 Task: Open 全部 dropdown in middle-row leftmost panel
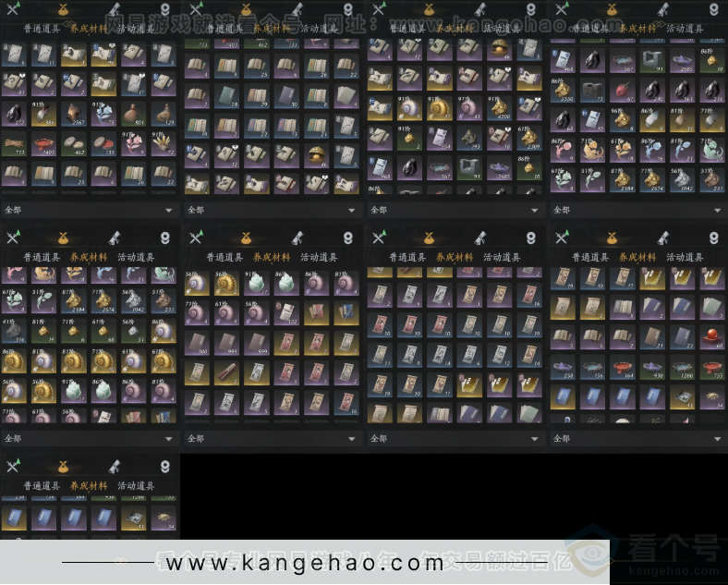click(89, 438)
